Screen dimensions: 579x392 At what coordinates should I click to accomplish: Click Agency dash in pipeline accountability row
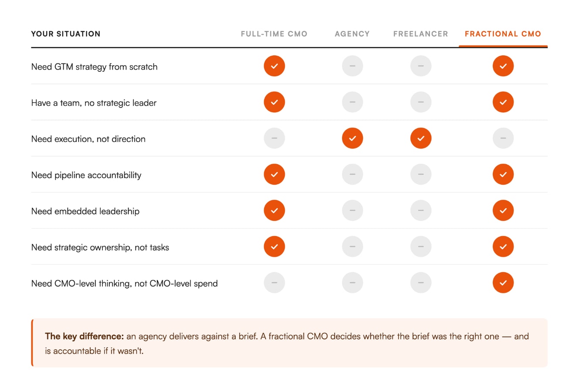point(352,175)
